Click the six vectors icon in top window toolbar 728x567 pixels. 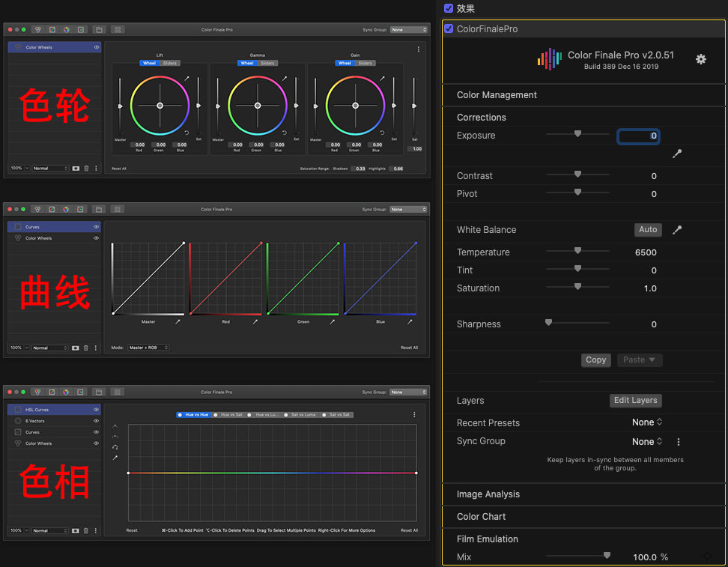(x=67, y=29)
